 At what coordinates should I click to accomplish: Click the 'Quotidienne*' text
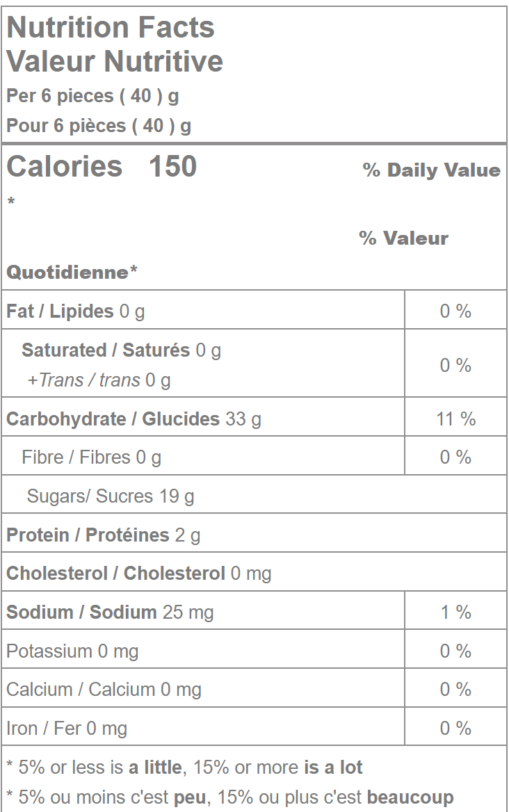coord(72,272)
